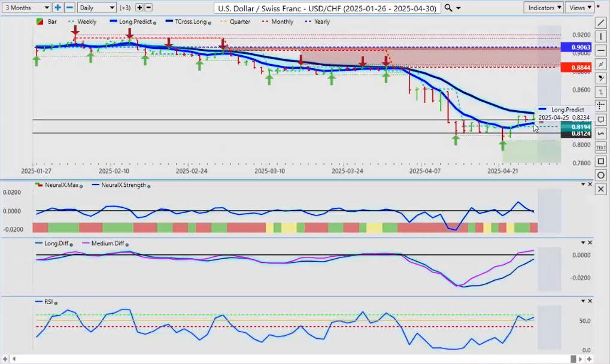
Task: Choose the ellipse drawing tool
Action: point(601,175)
